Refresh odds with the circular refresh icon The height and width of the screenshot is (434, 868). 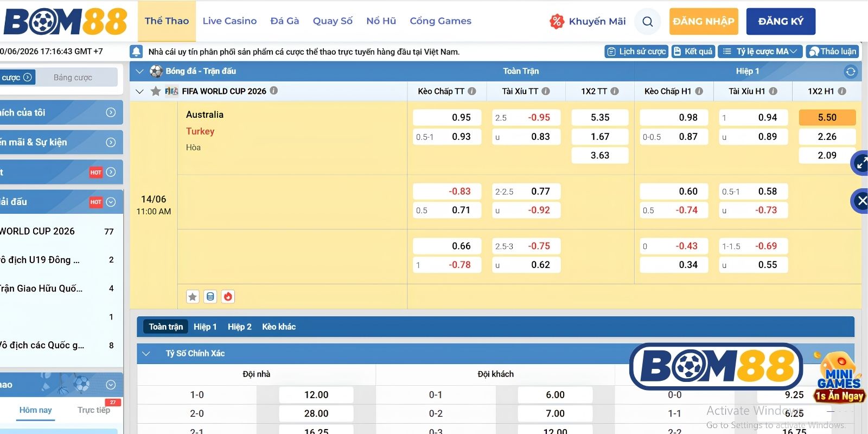[x=850, y=71]
